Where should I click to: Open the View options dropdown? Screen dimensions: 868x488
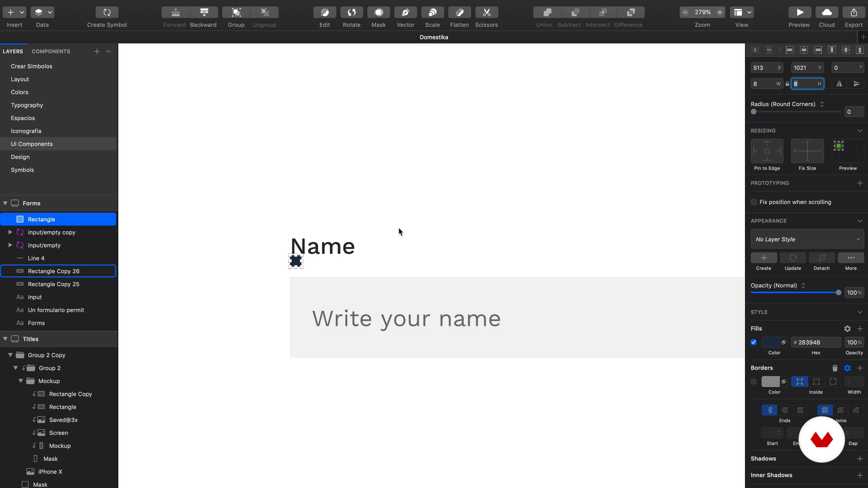[x=742, y=12]
